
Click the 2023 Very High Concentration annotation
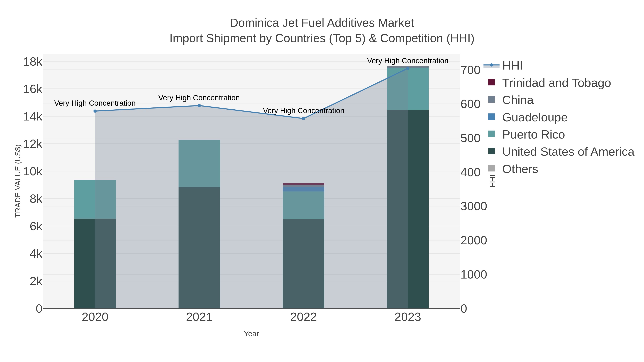408,61
